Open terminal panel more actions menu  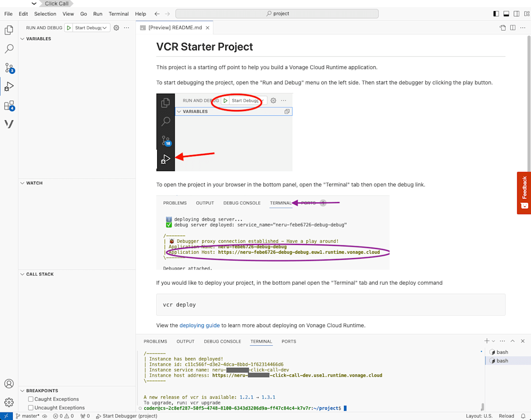(502, 341)
